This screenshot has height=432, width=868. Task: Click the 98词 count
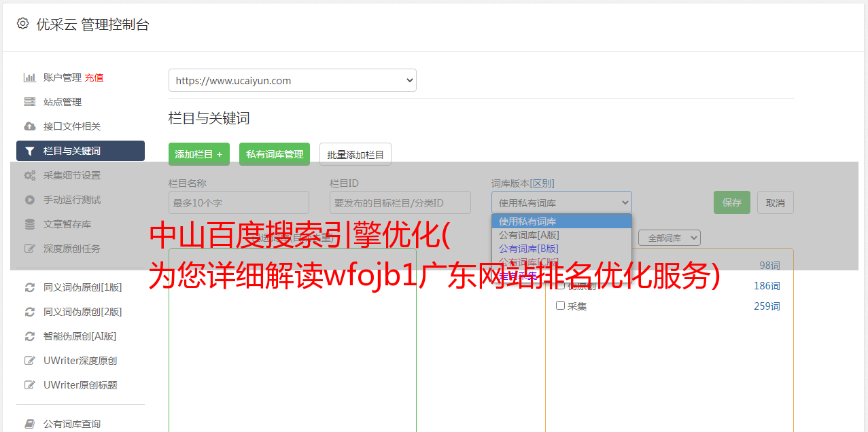click(x=769, y=266)
